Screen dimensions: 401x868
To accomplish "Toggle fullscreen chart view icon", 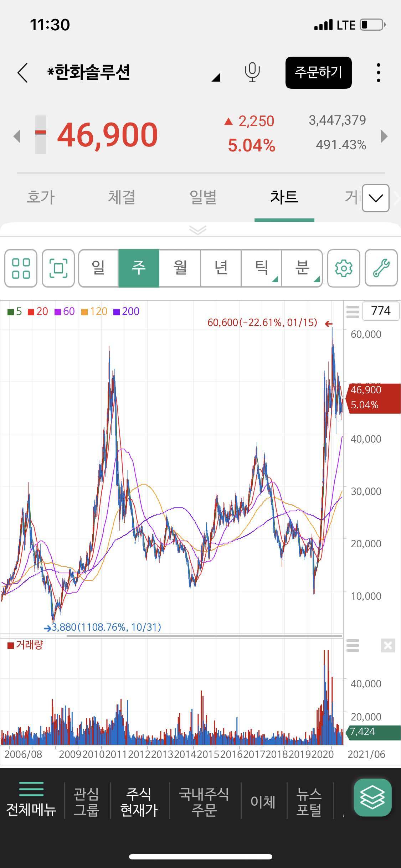I will point(58,268).
